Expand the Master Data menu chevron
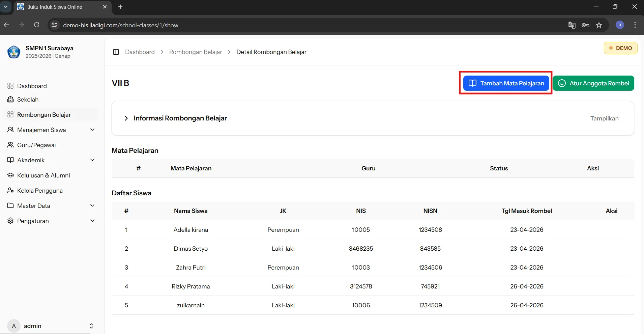Image resolution: width=644 pixels, height=334 pixels. point(92,205)
